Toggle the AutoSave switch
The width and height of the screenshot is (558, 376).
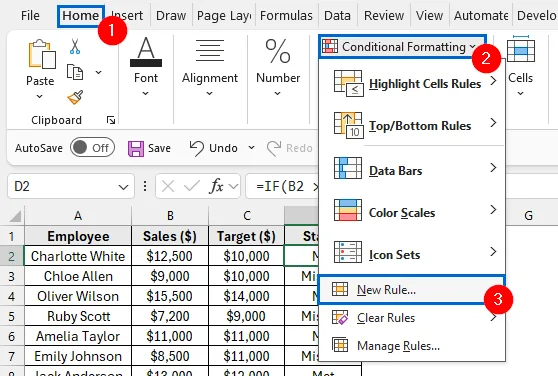point(92,148)
